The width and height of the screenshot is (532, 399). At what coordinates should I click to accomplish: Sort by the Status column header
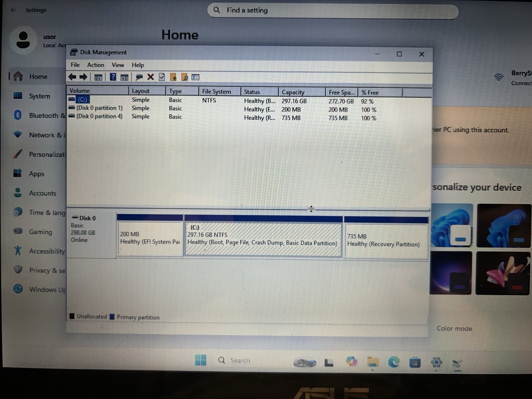click(260, 92)
